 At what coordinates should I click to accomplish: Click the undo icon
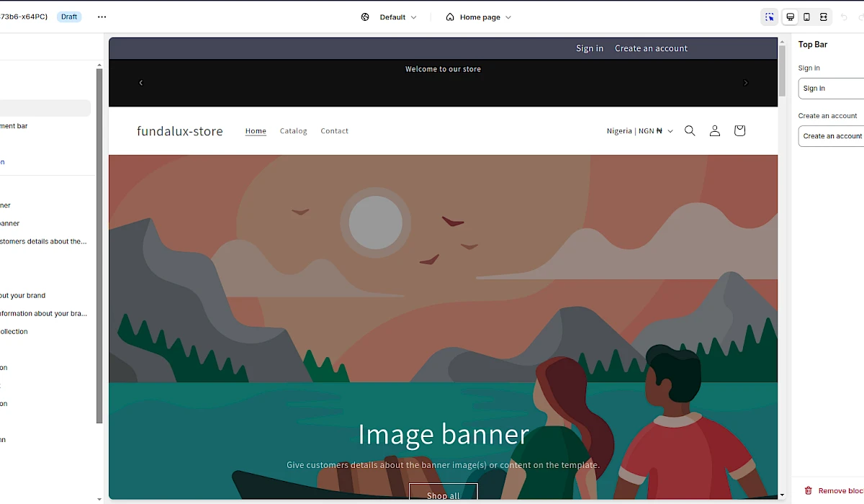844,16
